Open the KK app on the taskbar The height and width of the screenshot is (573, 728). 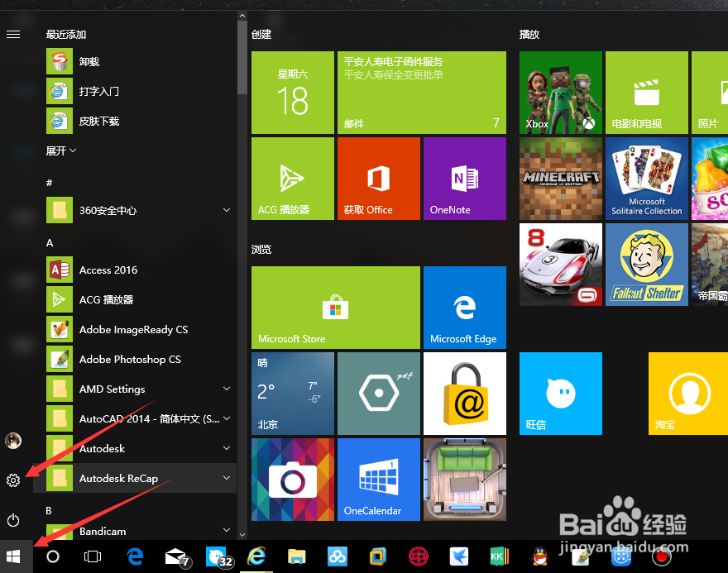point(499,556)
